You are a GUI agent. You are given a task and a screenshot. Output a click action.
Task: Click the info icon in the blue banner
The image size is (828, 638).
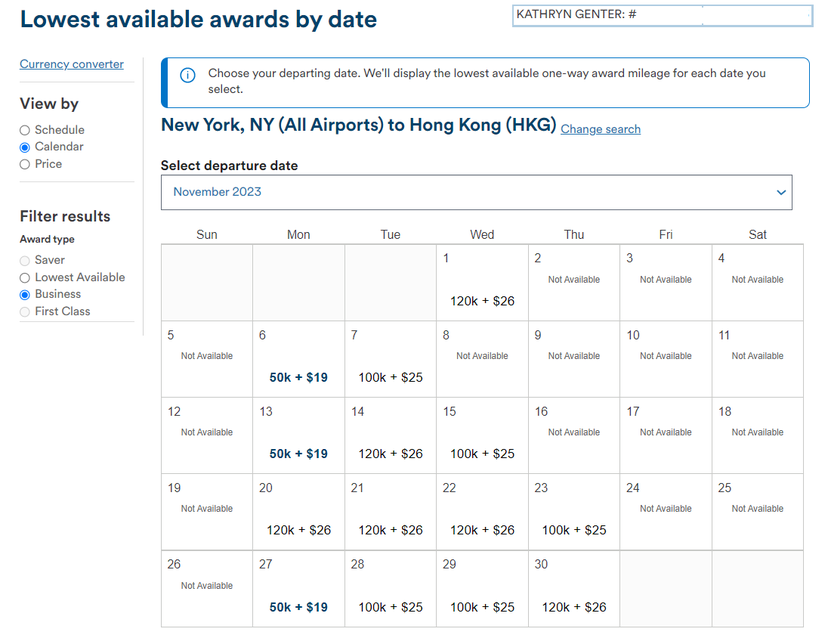tap(187, 75)
